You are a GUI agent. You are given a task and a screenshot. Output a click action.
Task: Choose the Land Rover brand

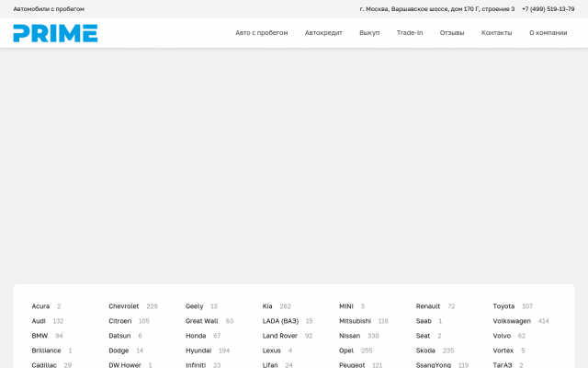coord(279,335)
